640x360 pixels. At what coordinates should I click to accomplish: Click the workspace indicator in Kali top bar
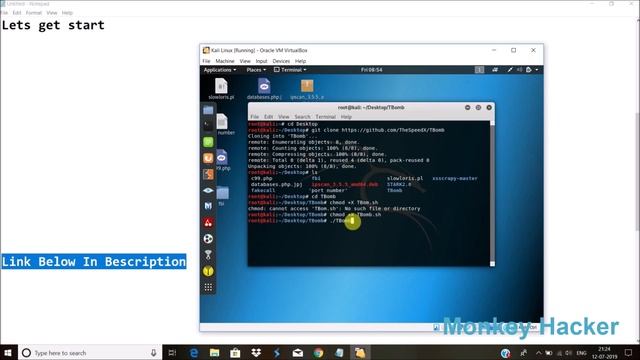(x=479, y=70)
